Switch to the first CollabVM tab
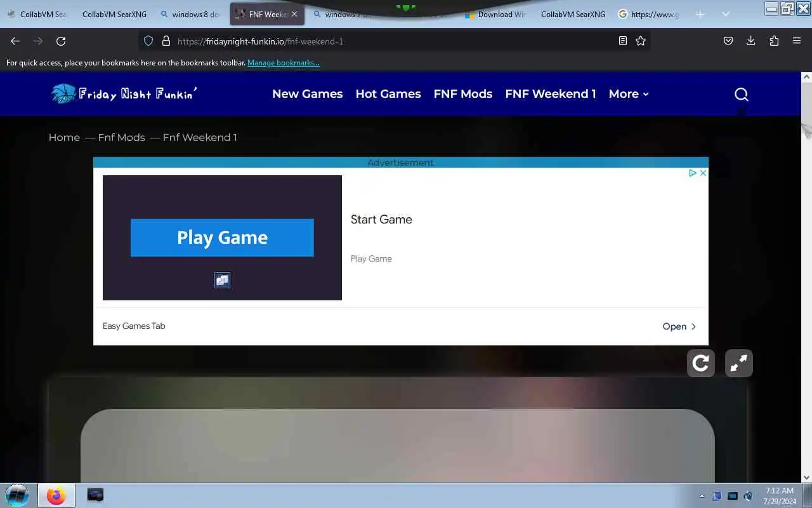The height and width of the screenshot is (508, 812). 38,14
